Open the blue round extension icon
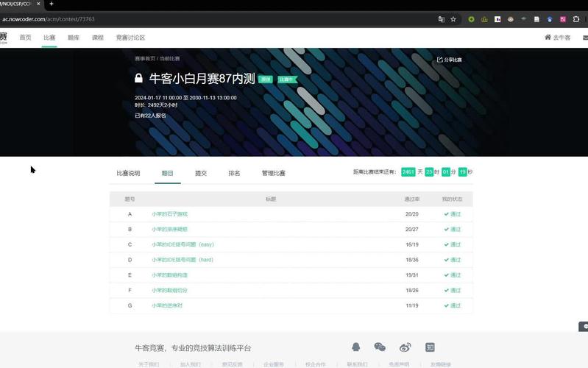Viewport: 588px width, 368px height. coord(550,19)
